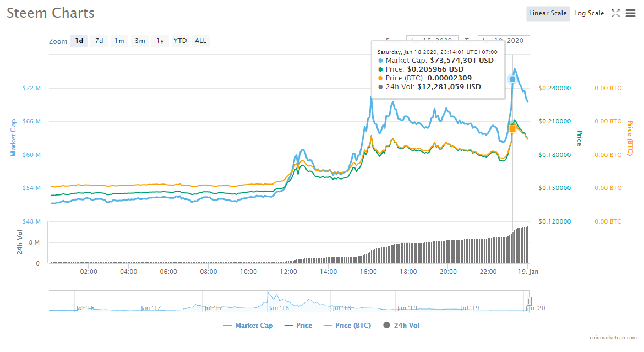The height and width of the screenshot is (352, 644).
Task: Click the $0.240000 price axis label
Action: pos(554,88)
